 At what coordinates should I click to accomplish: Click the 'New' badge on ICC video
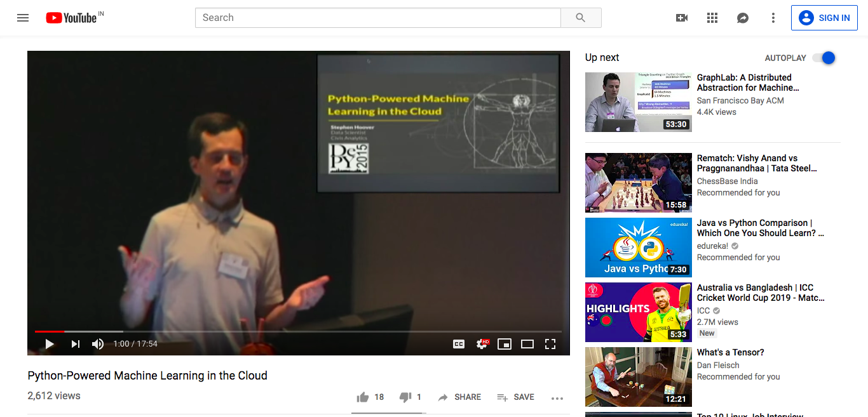(x=707, y=333)
